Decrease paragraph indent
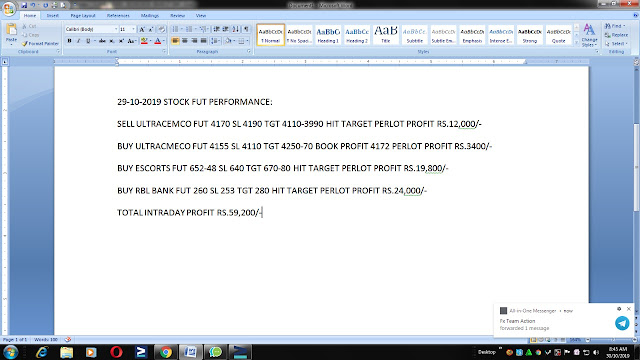Image resolution: width=640 pixels, height=360 pixels. pos(216,29)
